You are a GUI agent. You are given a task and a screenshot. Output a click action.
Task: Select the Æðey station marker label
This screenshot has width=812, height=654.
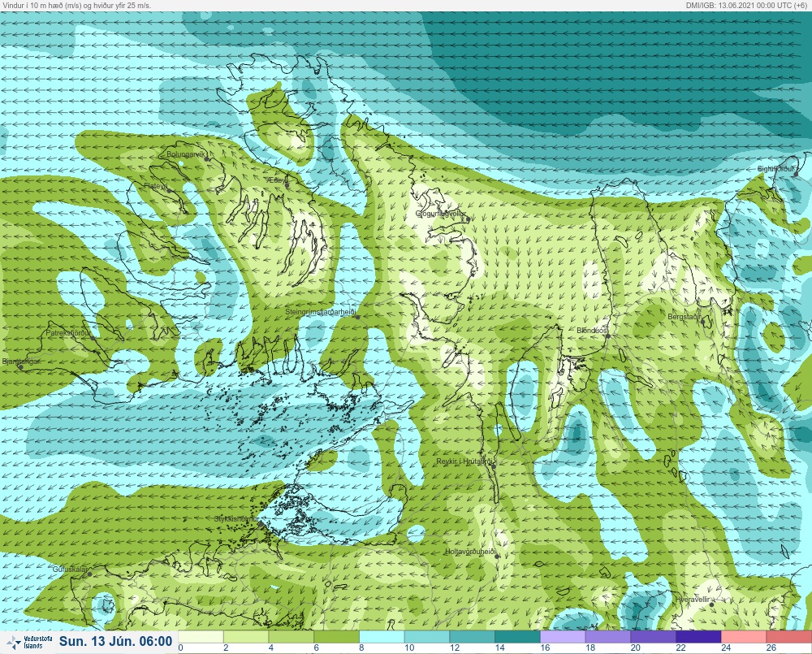(x=276, y=180)
